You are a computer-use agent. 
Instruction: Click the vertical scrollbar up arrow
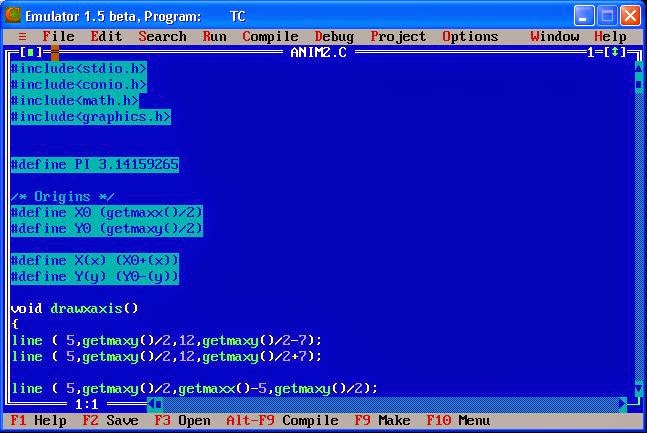pyautogui.click(x=638, y=68)
